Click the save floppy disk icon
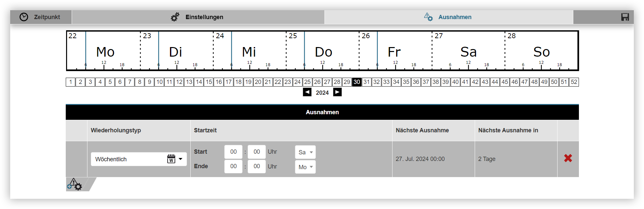The height and width of the screenshot is (209, 644). point(625,17)
